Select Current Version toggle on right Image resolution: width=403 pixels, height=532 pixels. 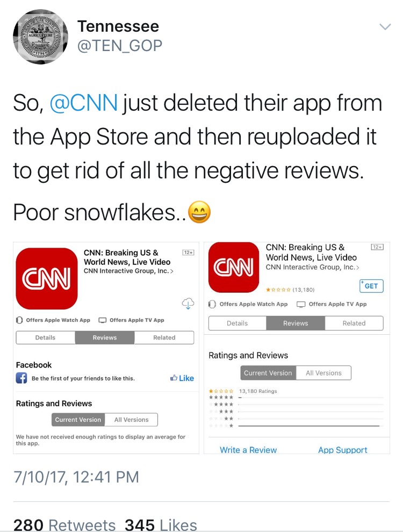click(268, 373)
